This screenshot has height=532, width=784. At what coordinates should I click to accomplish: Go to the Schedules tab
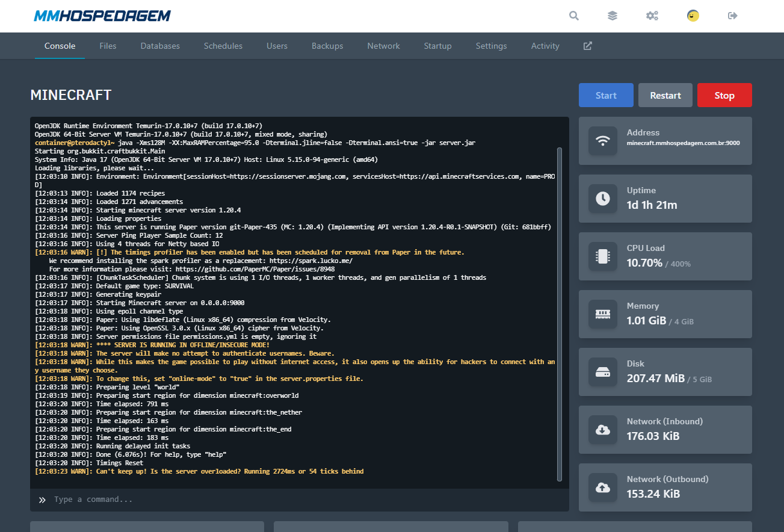click(x=223, y=46)
